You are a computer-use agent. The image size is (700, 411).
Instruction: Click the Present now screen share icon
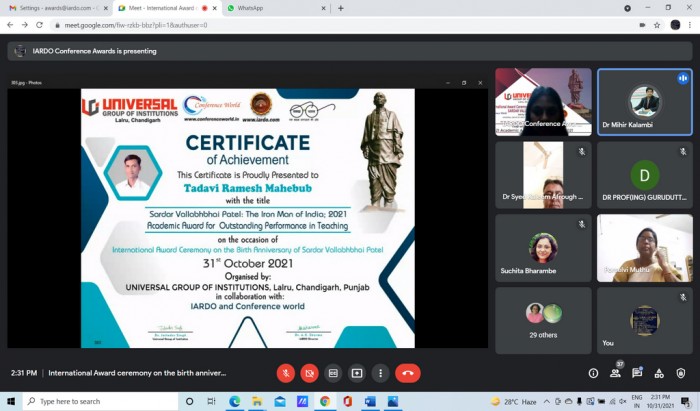pos(357,373)
